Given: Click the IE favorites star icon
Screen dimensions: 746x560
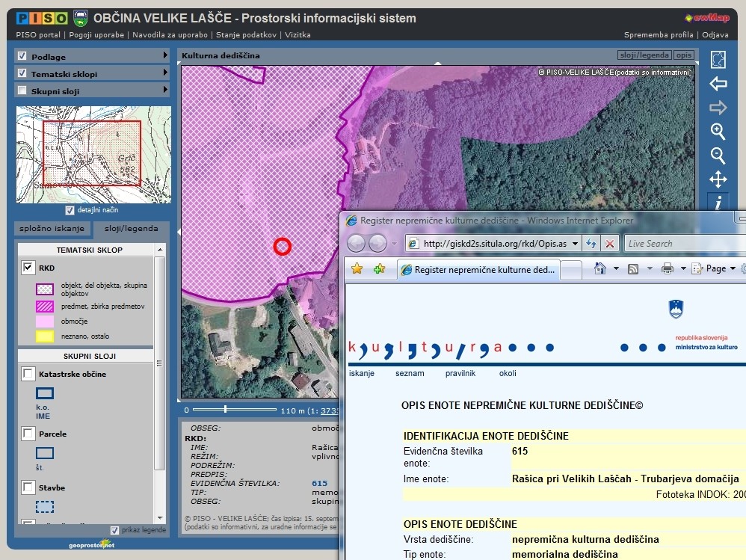Looking at the screenshot, I should (357, 268).
